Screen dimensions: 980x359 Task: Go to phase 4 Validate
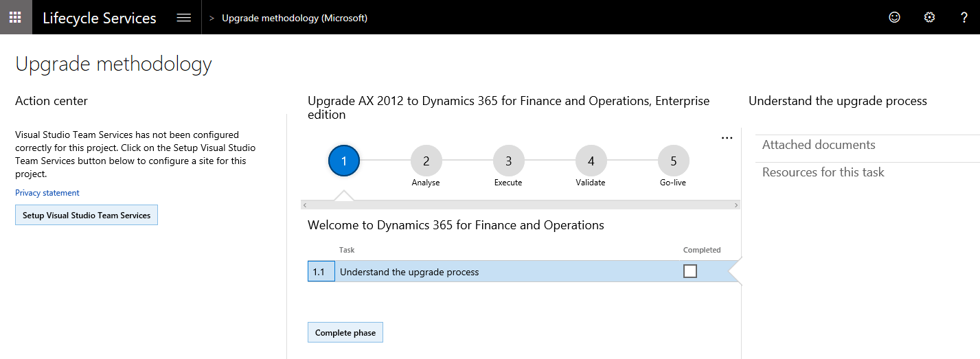(x=591, y=162)
